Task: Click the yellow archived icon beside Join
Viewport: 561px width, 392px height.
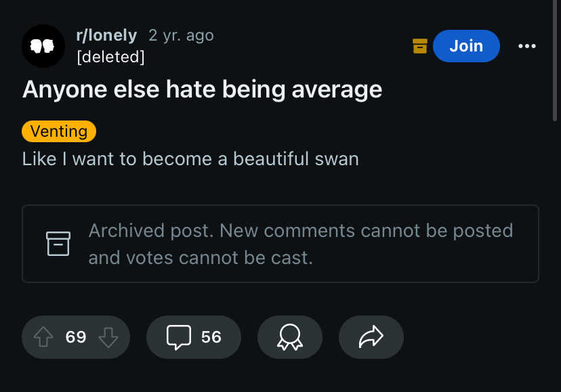Action: pyautogui.click(x=420, y=46)
